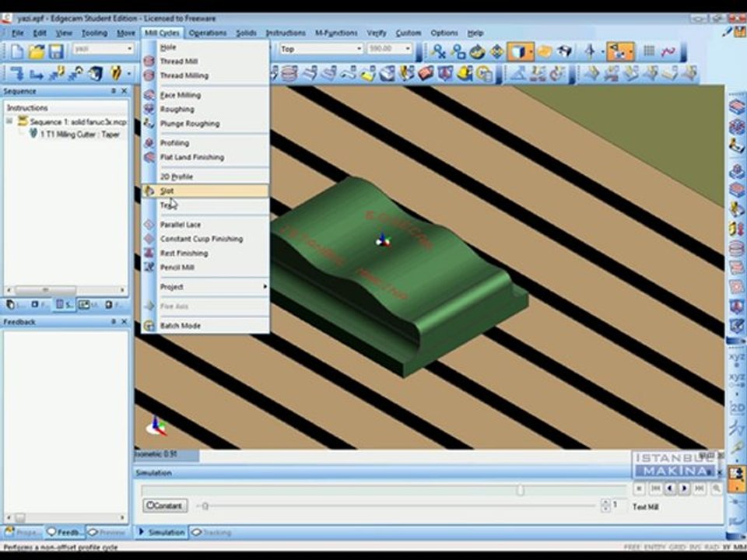Open the 590.00 value dropdown
The height and width of the screenshot is (560, 747).
(389, 49)
